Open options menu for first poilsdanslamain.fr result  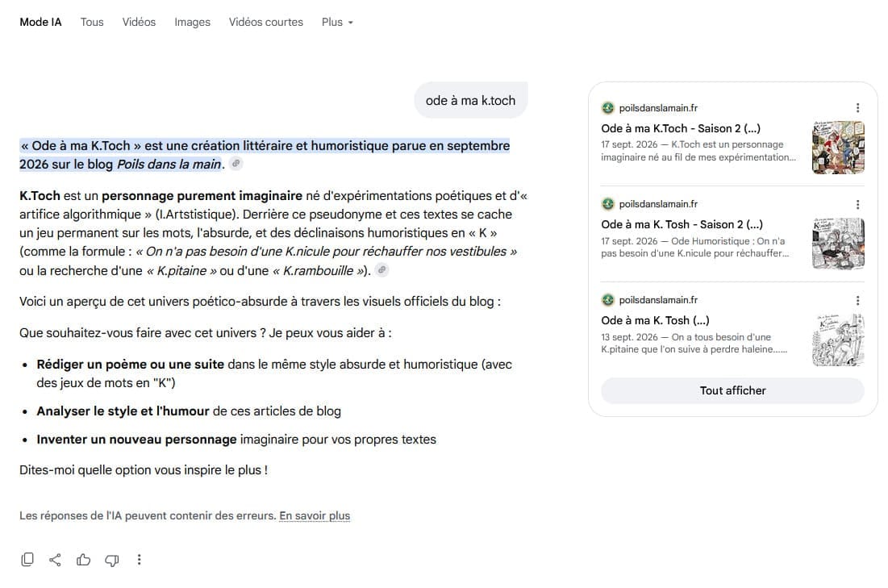coord(857,107)
